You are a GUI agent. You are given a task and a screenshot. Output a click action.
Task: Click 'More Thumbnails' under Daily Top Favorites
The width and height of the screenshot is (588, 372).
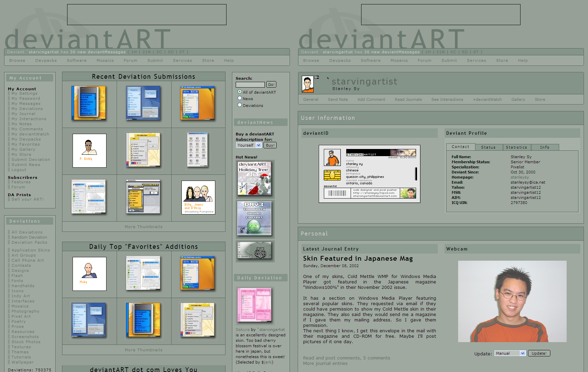[x=144, y=350]
